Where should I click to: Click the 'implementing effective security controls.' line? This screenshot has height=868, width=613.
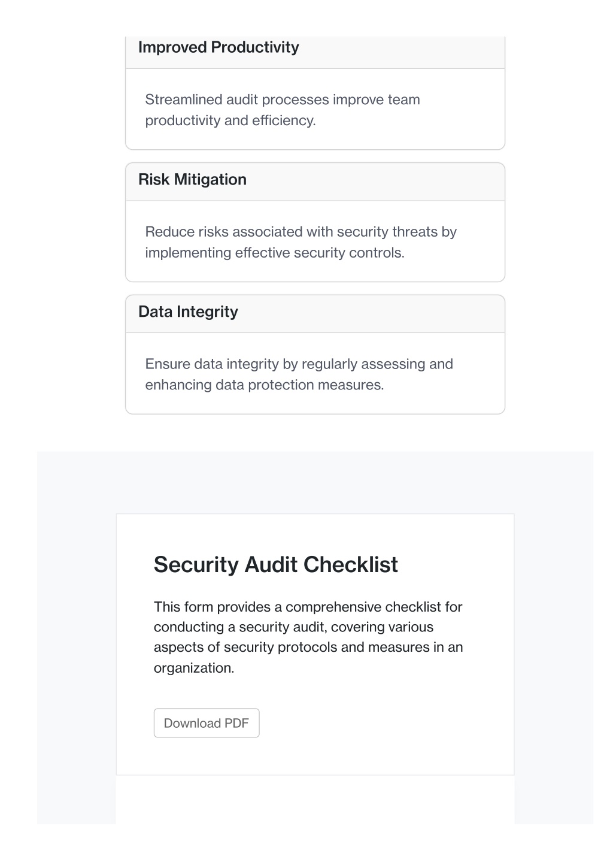coord(275,253)
